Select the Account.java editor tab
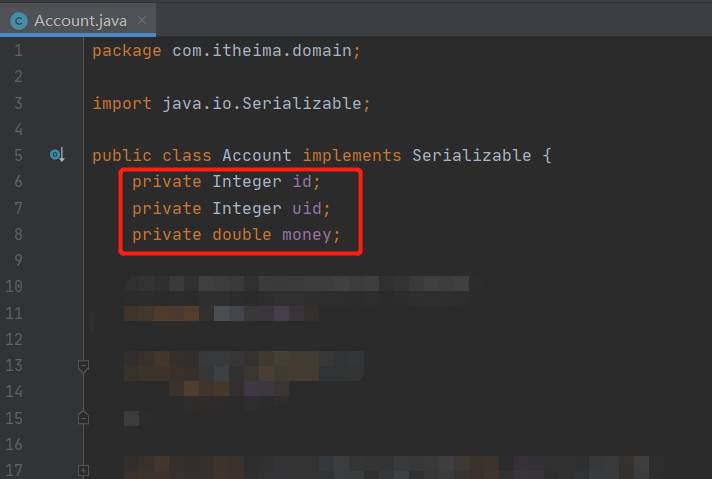 coord(78,20)
